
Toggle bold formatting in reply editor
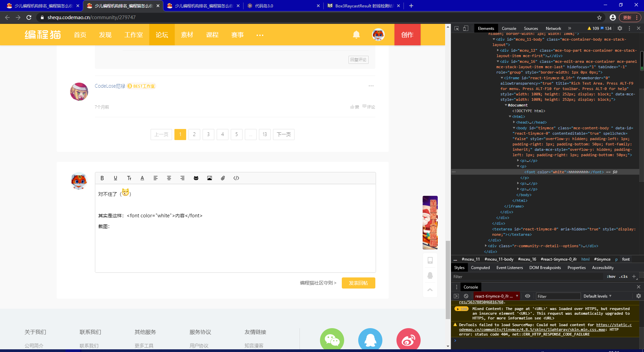pyautogui.click(x=102, y=178)
